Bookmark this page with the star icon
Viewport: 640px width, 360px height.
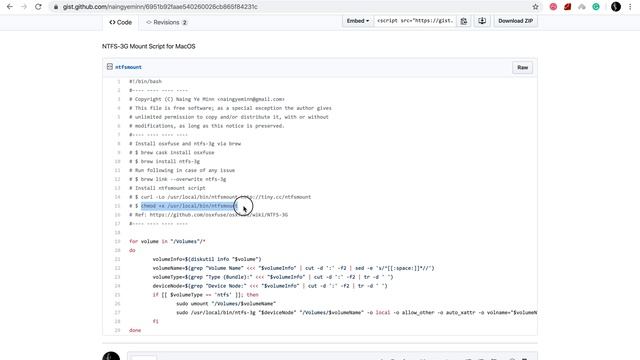[535, 7]
